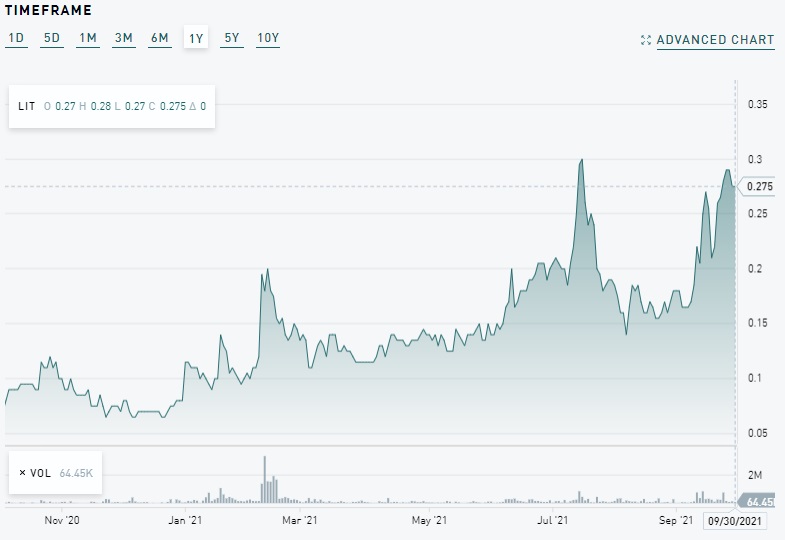Click the 0.2 price axis label

[x=755, y=269]
